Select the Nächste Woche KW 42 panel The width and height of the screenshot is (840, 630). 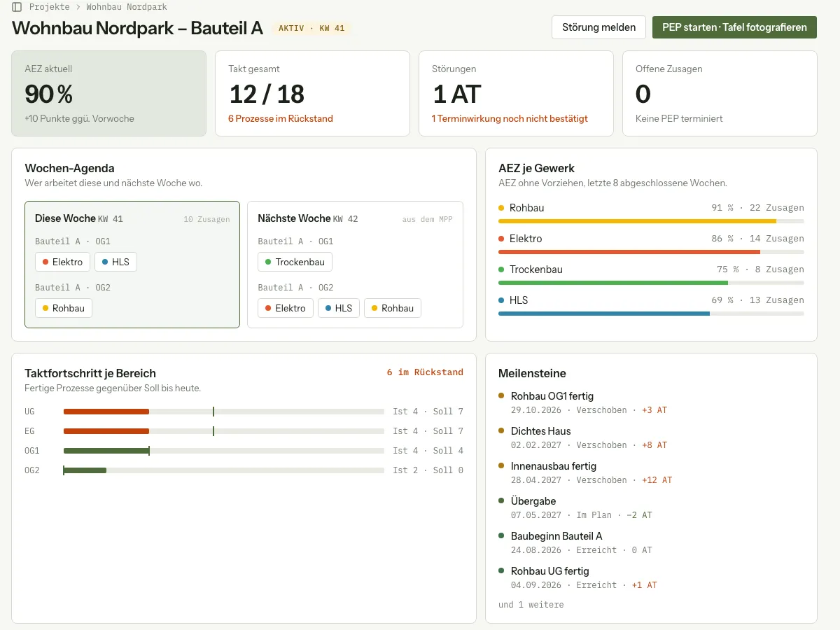[355, 265]
